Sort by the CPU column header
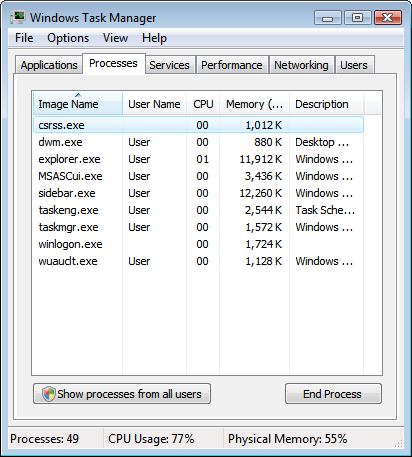This screenshot has width=412, height=457. [203, 104]
